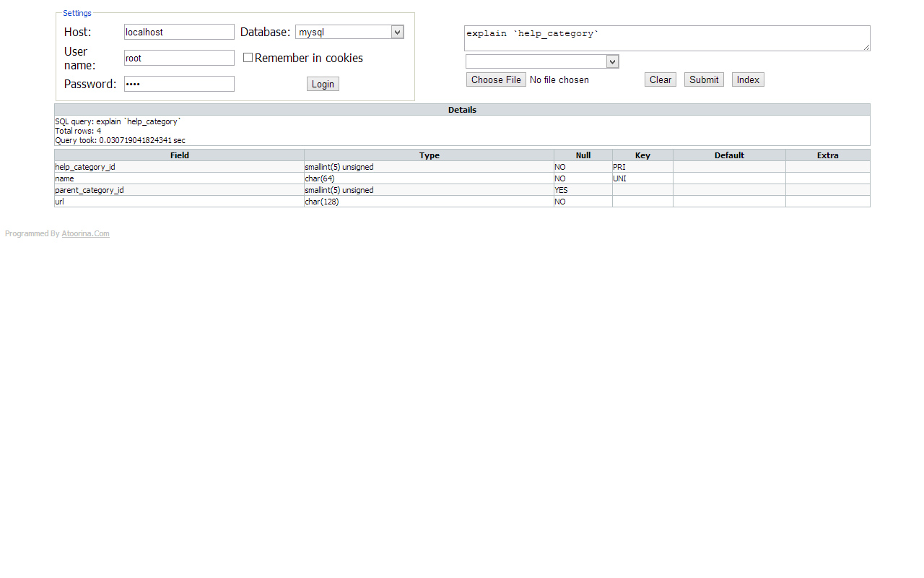The image size is (924, 578).
Task: Click the Settings legend label
Action: pyautogui.click(x=77, y=13)
